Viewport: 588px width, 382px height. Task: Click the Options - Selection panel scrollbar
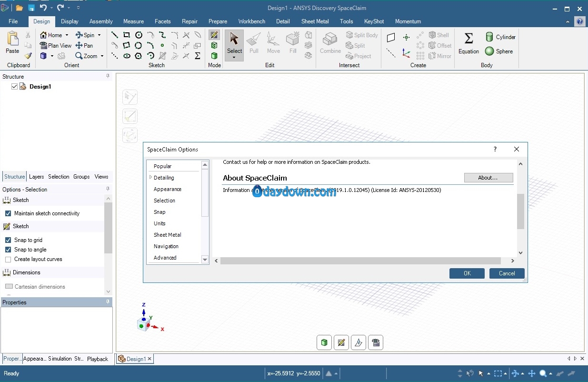(x=108, y=228)
